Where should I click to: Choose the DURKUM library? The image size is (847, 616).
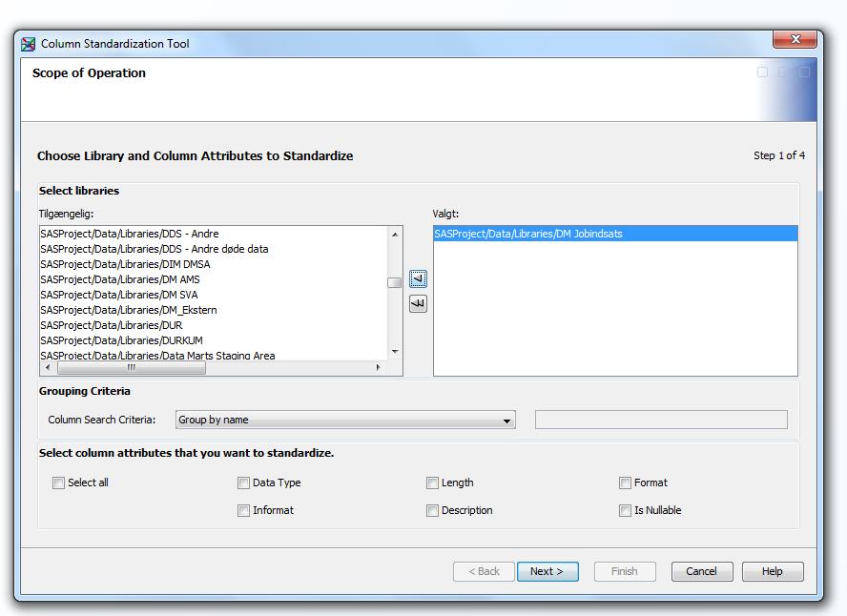tap(214, 340)
